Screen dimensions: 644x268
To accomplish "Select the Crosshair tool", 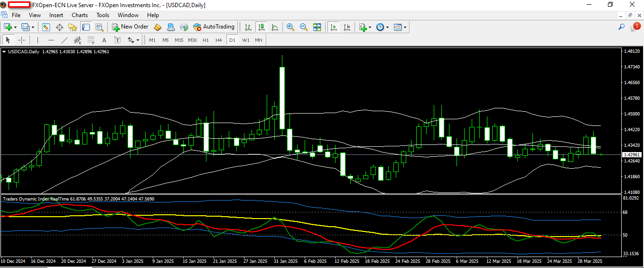I will 21,40.
